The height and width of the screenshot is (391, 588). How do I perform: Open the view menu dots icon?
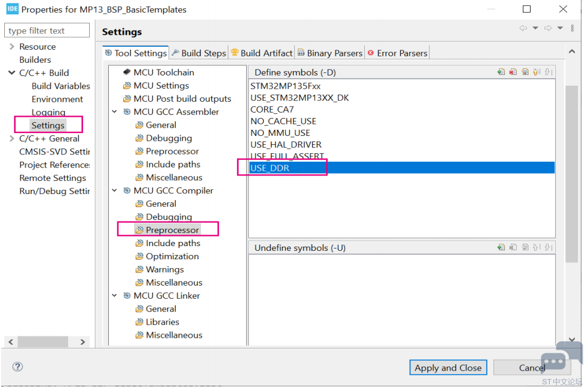pos(572,28)
